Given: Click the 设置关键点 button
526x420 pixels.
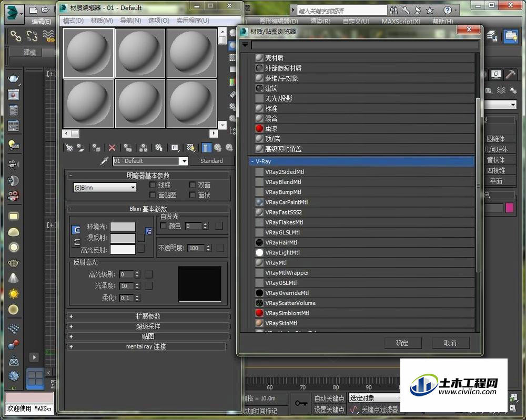Looking at the screenshot, I should [329, 409].
